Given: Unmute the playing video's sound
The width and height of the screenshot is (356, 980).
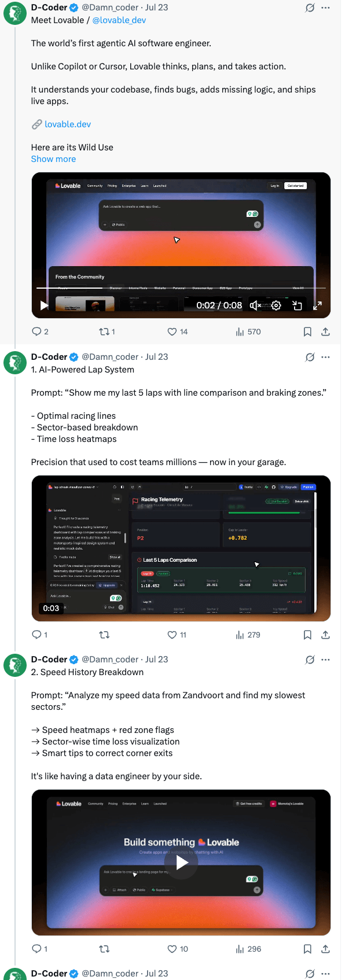Looking at the screenshot, I should (x=255, y=305).
